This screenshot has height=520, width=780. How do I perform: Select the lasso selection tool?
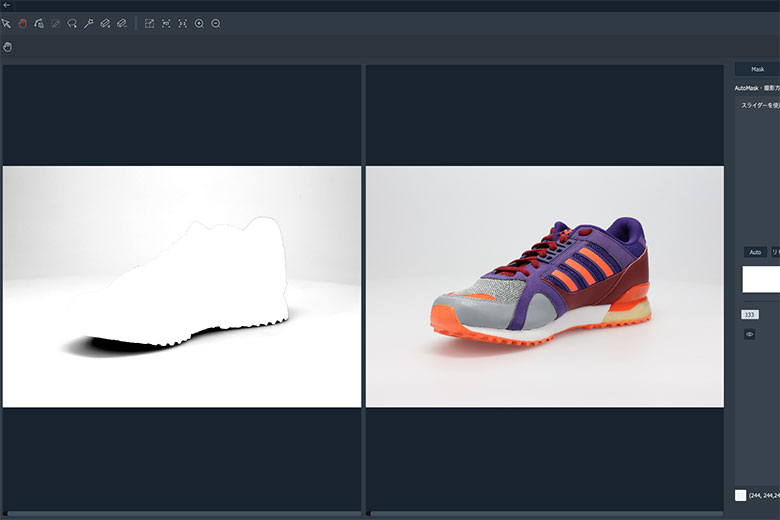coord(72,23)
